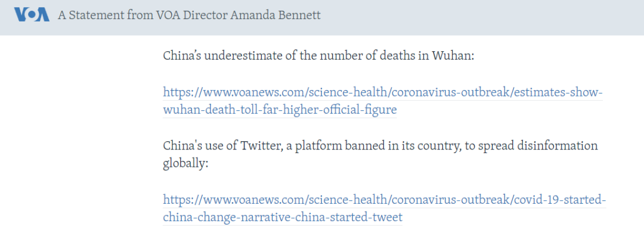This screenshot has width=644, height=233.
Task: Click the 'wuhan-death-toll-far-higher-official-figure' link line
Action: coord(280,110)
